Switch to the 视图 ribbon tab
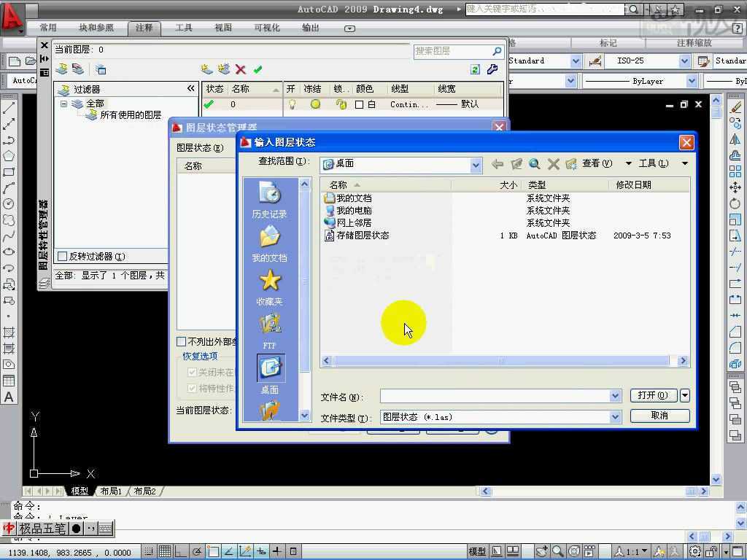 pos(223,28)
